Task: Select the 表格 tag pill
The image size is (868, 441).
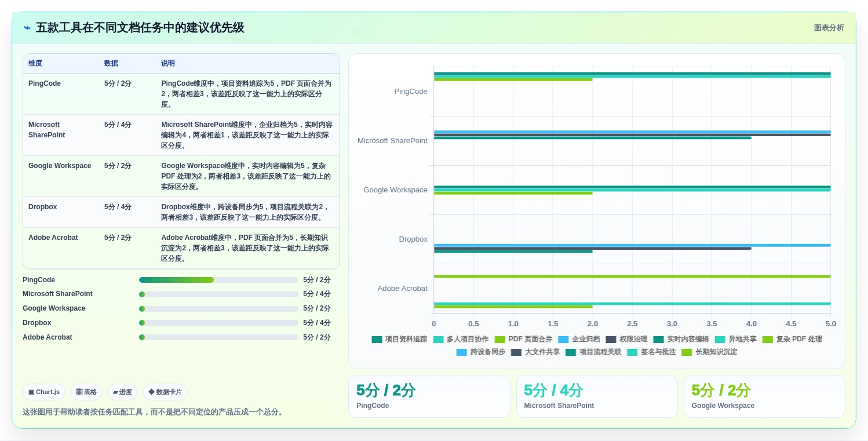Action: click(86, 392)
